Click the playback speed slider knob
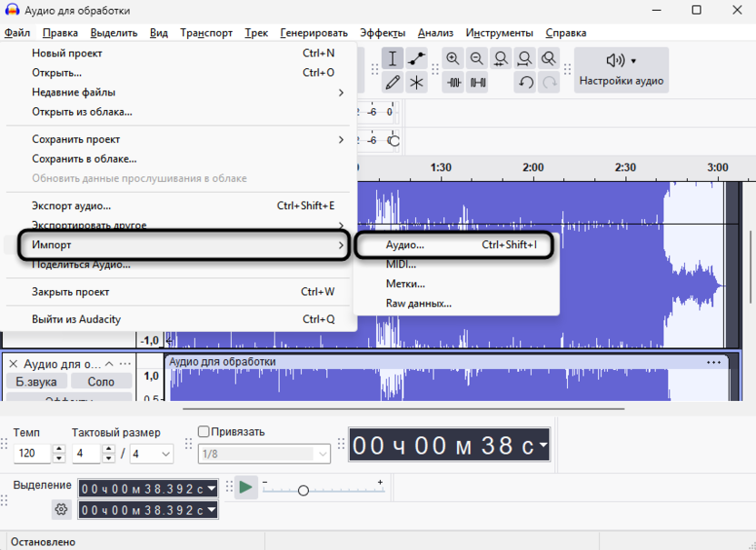Image resolution: width=756 pixels, height=550 pixels. click(303, 490)
